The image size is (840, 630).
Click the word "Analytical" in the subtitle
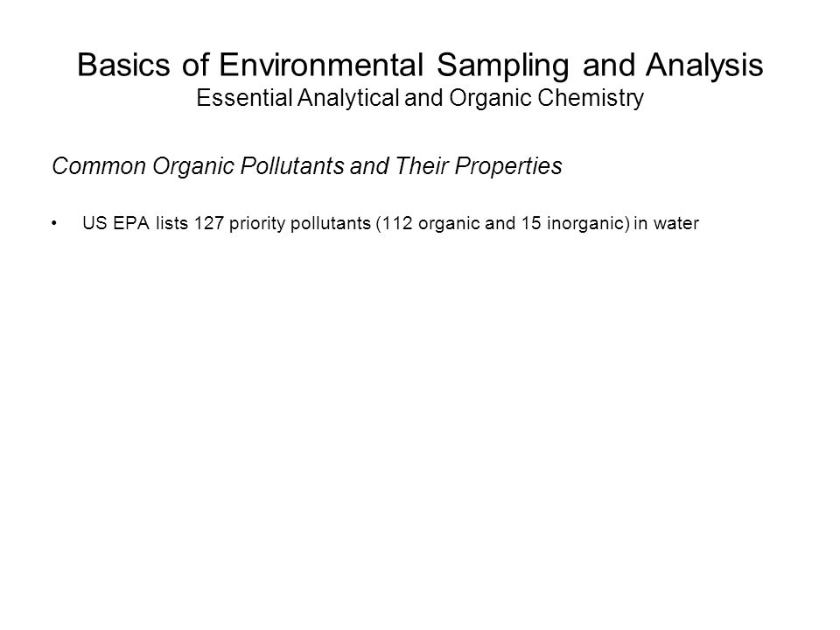pyautogui.click(x=349, y=98)
